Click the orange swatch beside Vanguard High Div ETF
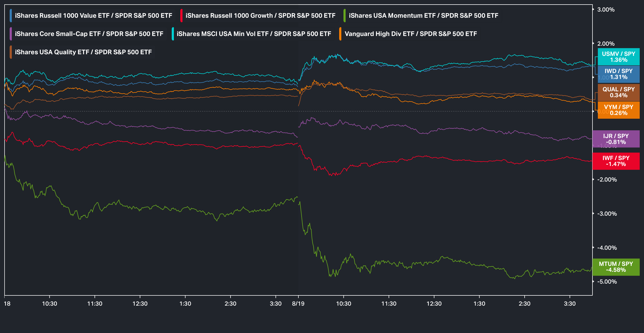 [340, 34]
